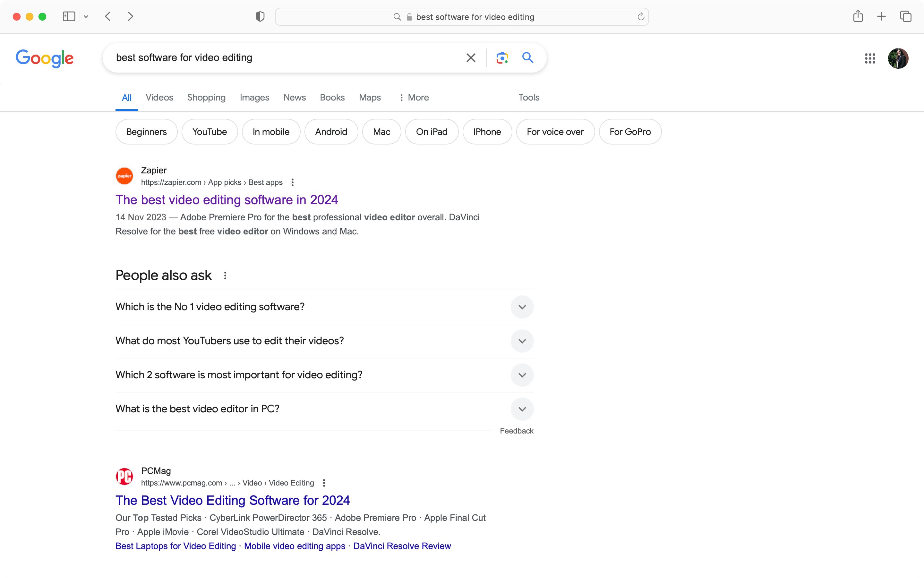
Task: Click the Safari sidebar toggle icon
Action: (x=69, y=16)
